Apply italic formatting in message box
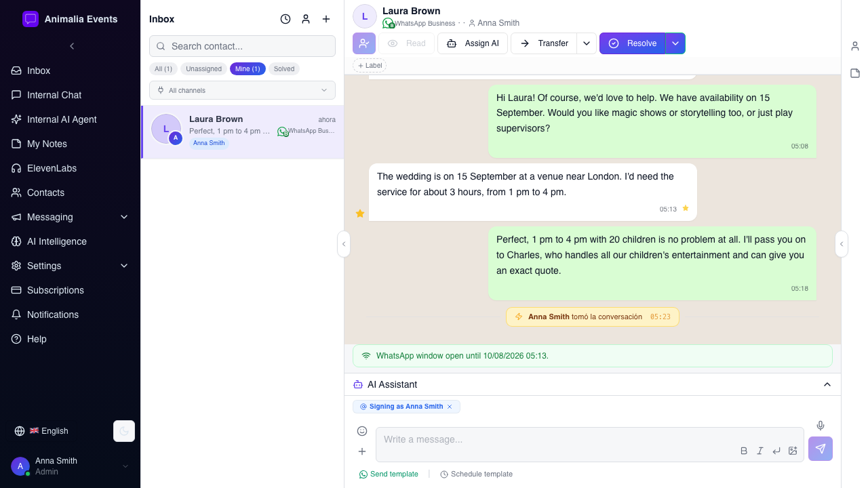 [x=760, y=451]
